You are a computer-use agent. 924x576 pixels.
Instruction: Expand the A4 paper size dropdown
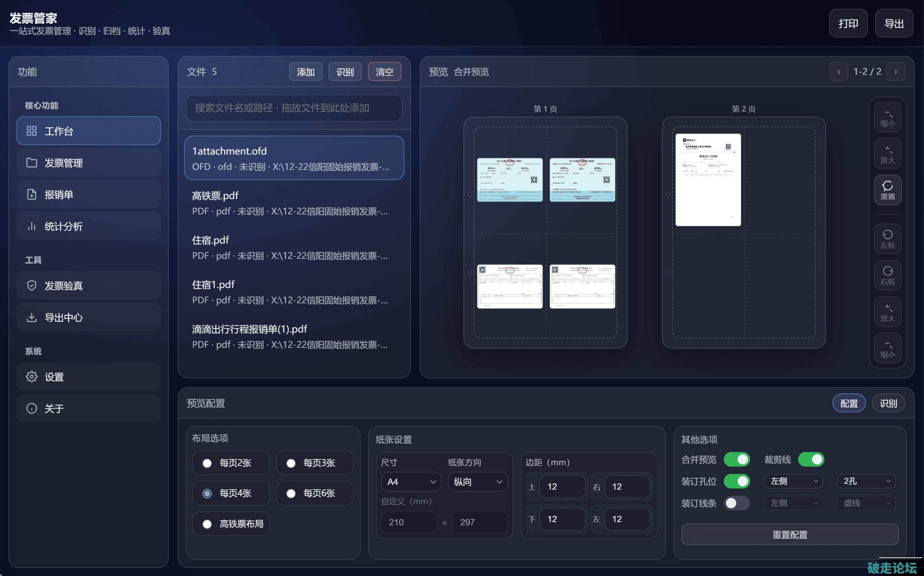[x=411, y=482]
